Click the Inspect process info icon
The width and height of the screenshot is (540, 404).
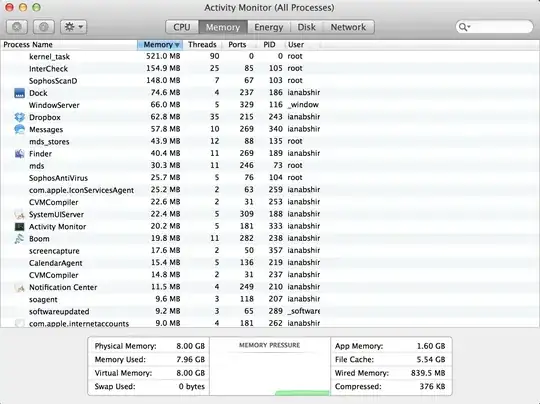point(44,27)
